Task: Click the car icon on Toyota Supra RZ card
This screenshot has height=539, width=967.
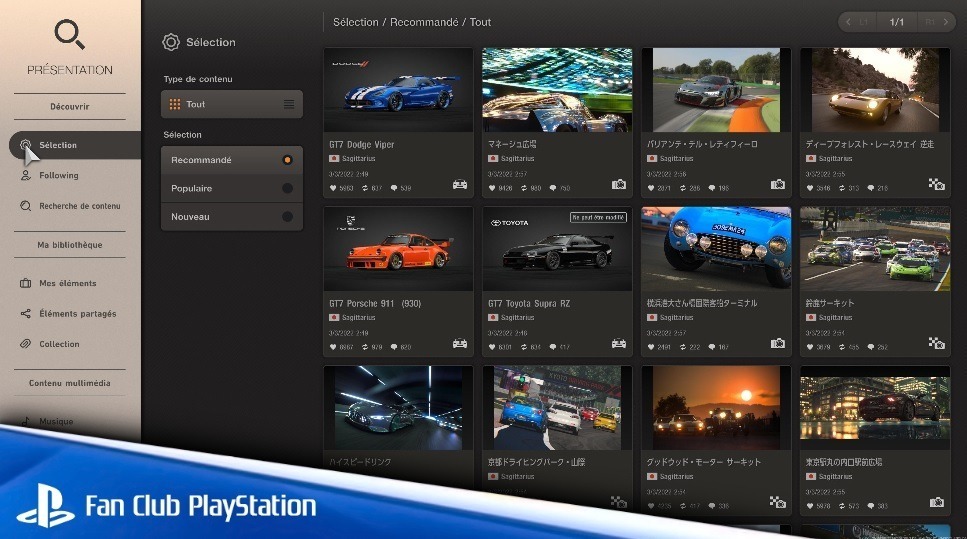Action: 619,344
